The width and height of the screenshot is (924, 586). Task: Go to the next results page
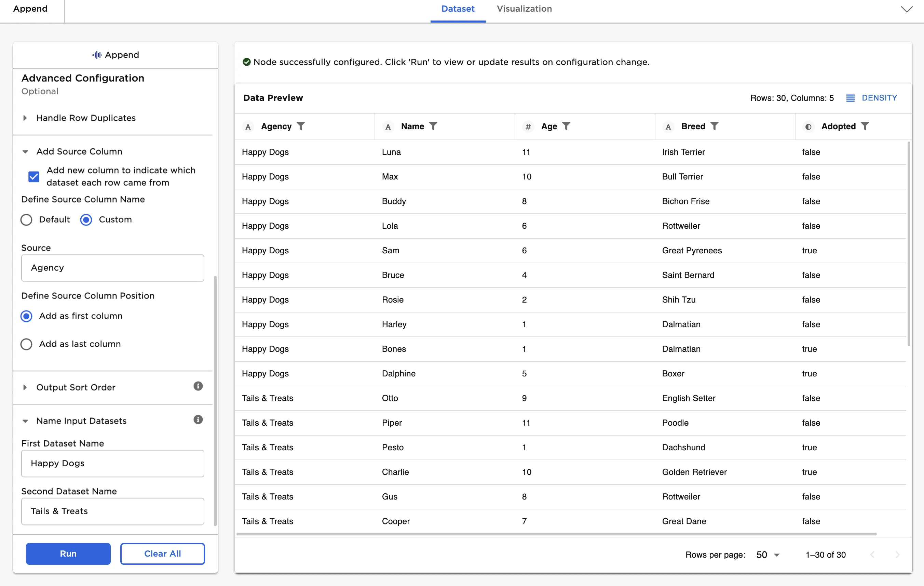(x=898, y=555)
